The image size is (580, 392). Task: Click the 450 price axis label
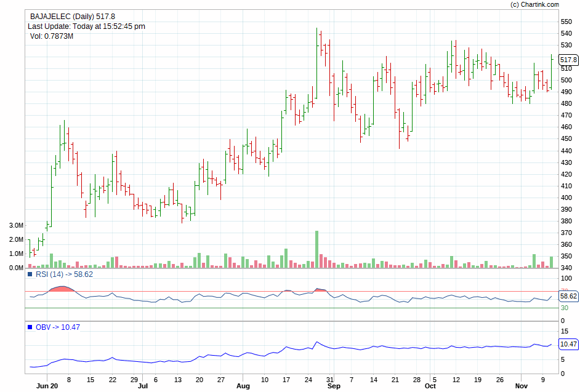pyautogui.click(x=566, y=139)
